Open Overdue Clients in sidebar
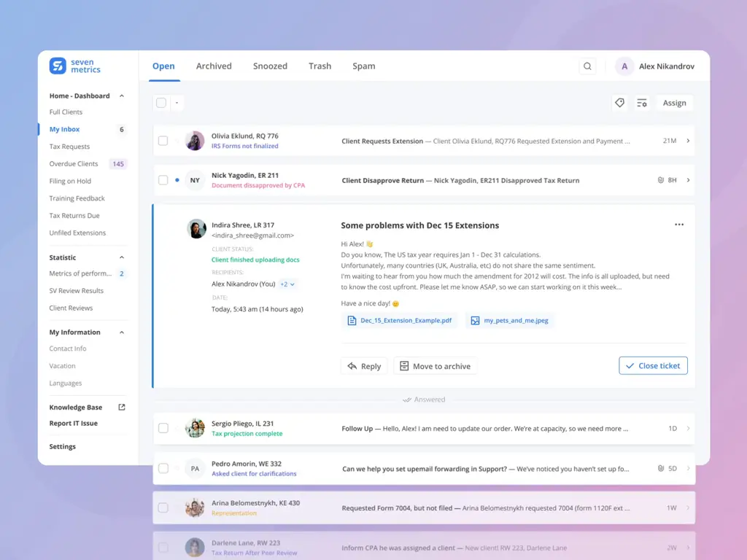The image size is (747, 560). (74, 164)
